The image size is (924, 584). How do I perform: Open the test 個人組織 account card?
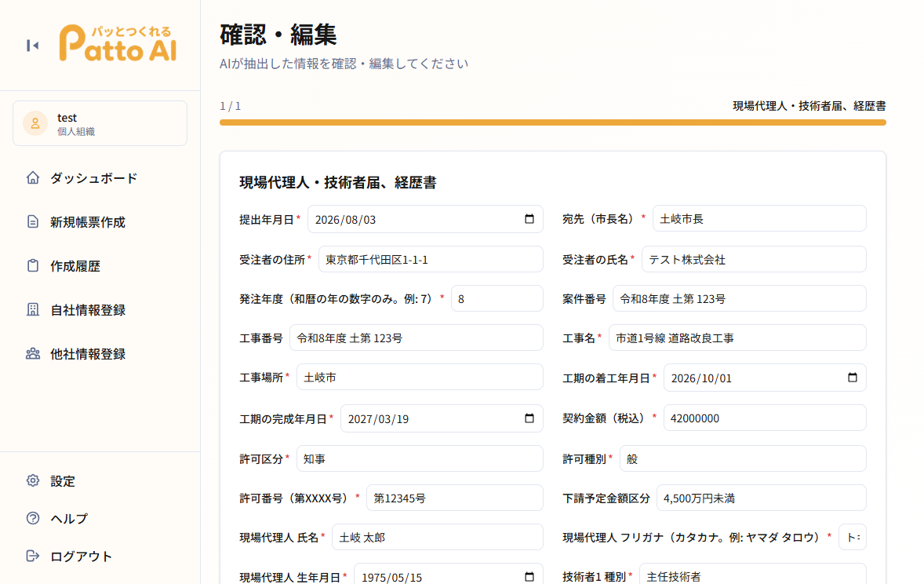(x=100, y=123)
